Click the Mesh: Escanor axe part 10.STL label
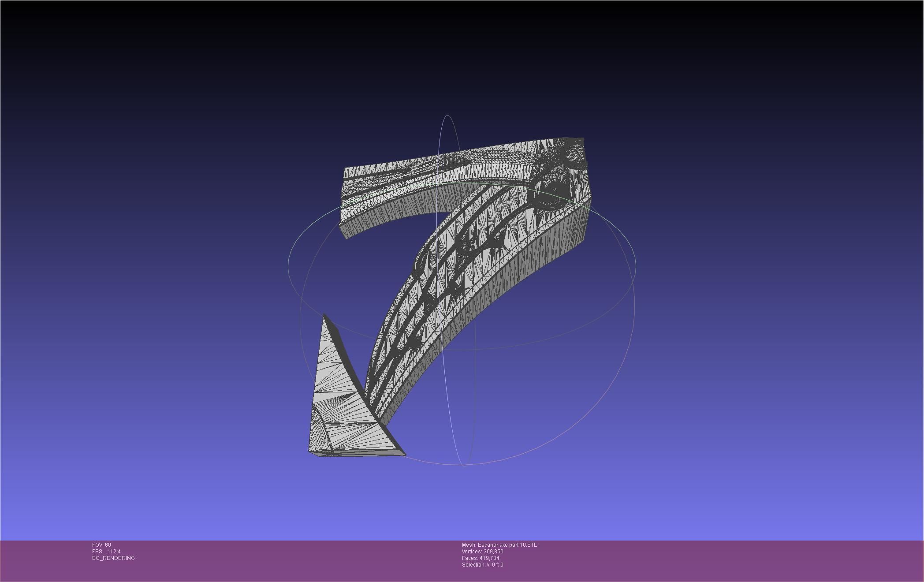The width and height of the screenshot is (924, 582). coord(499,545)
